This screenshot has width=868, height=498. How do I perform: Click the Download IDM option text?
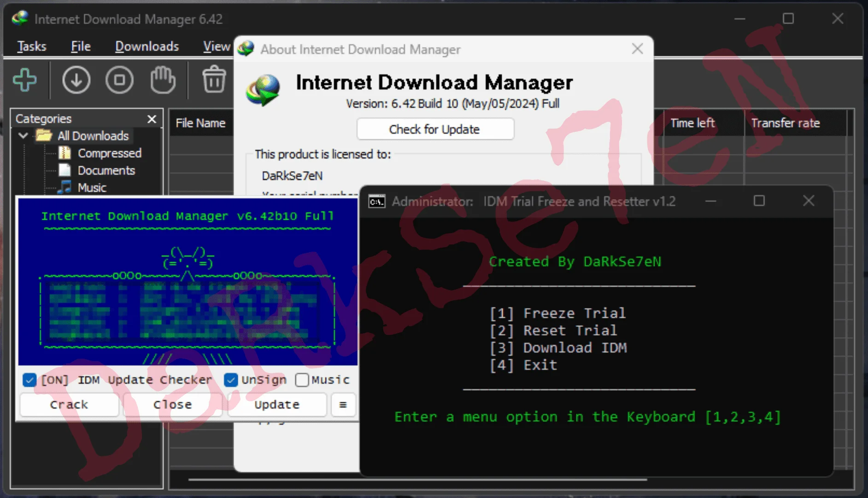point(575,348)
